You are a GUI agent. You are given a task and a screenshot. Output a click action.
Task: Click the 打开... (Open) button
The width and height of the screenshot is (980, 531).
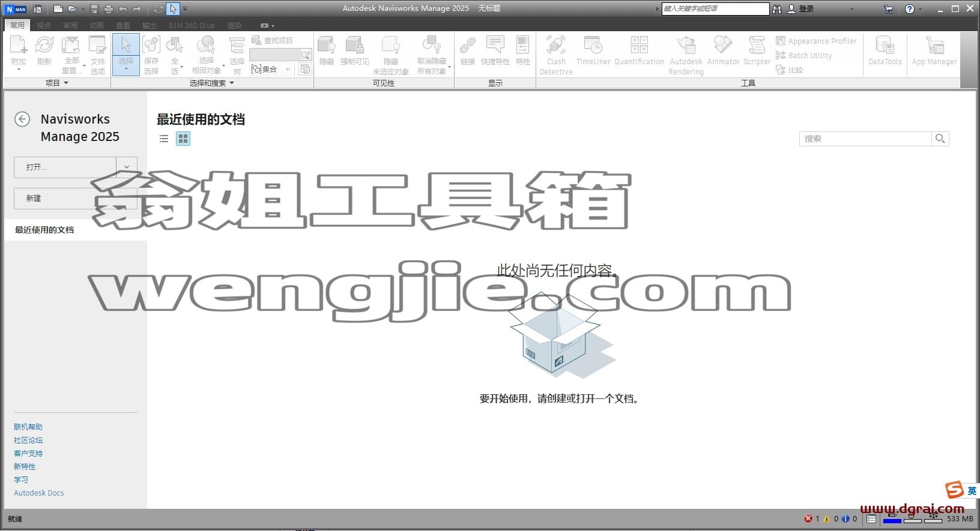[65, 167]
